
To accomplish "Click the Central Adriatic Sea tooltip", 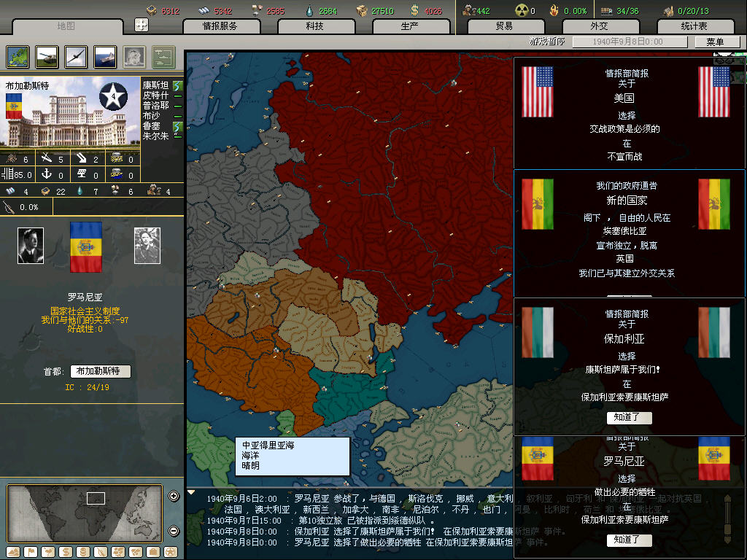I will pos(293,456).
